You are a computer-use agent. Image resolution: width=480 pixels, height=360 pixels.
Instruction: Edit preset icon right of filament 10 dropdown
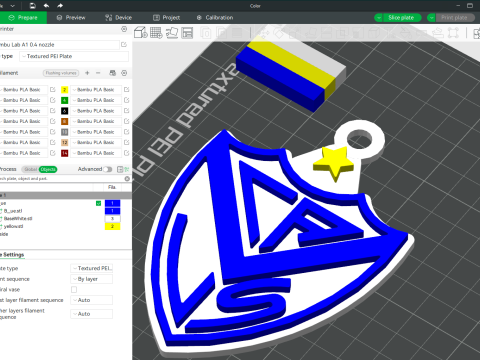(127, 132)
